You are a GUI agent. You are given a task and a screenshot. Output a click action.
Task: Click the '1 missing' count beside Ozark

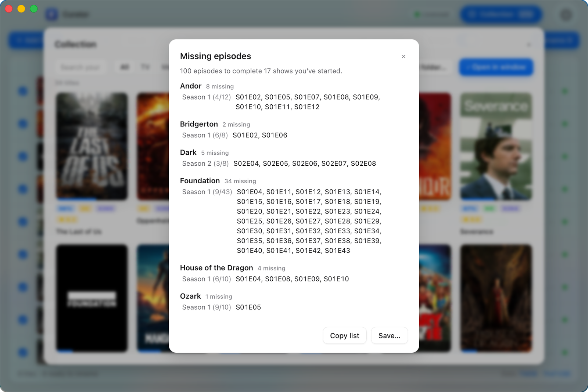[x=219, y=296]
